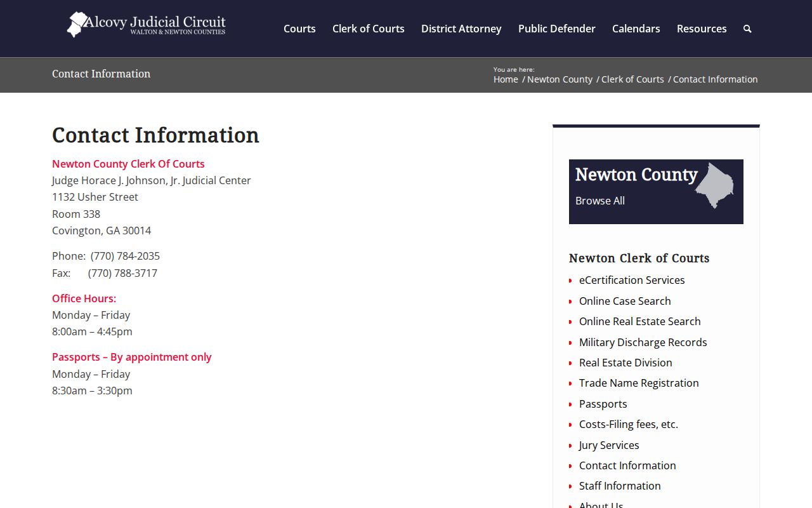Screen dimensions: 812x508
Task: Click the 8:00am – 4:45pm hours text
Action: pos(92,331)
